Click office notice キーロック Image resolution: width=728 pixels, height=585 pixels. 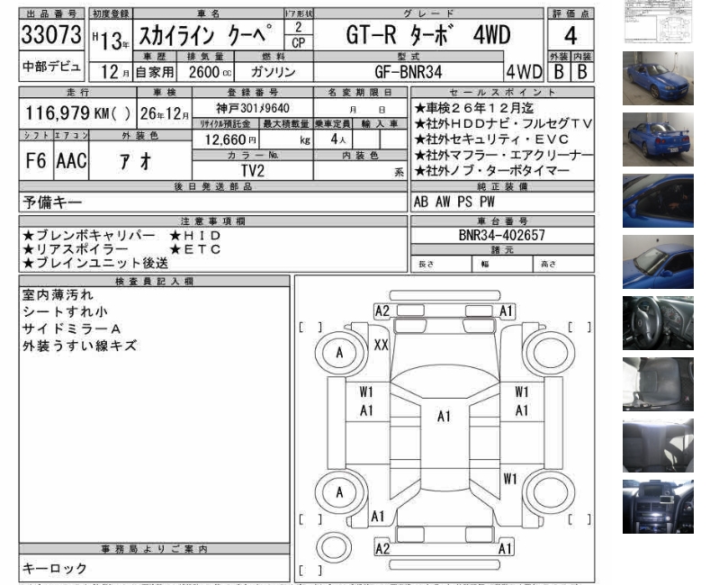pyautogui.click(x=55, y=568)
